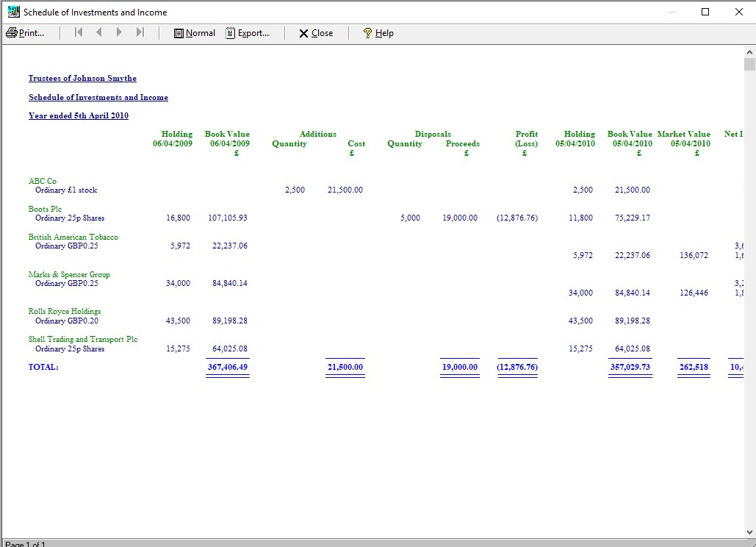Maximize the Schedule of Investments window
This screenshot has width=756, height=547.
point(705,12)
